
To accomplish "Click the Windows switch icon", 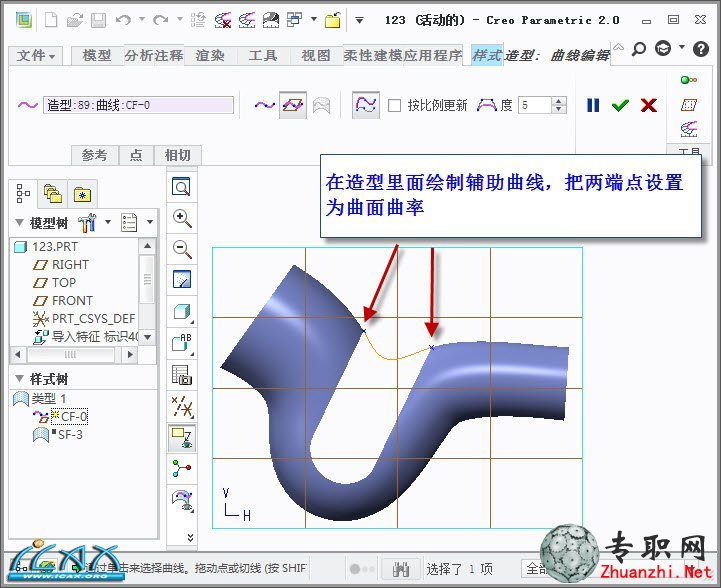I will [x=294, y=20].
